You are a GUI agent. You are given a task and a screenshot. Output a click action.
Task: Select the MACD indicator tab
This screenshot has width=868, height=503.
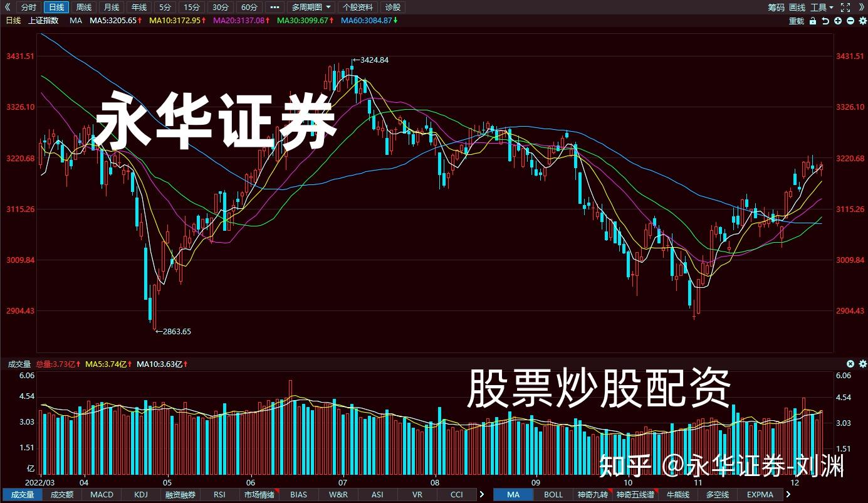(102, 495)
